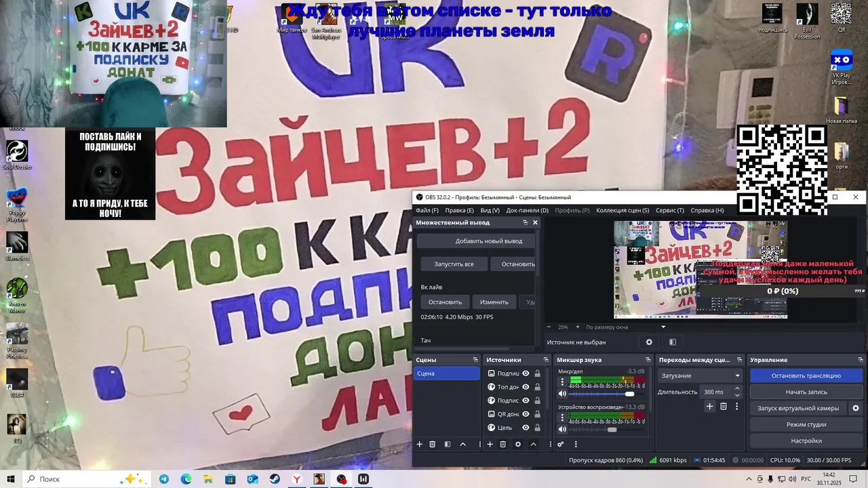Open Настройки in Управление panel
Screen dimensions: 868x488
[x=806, y=441]
